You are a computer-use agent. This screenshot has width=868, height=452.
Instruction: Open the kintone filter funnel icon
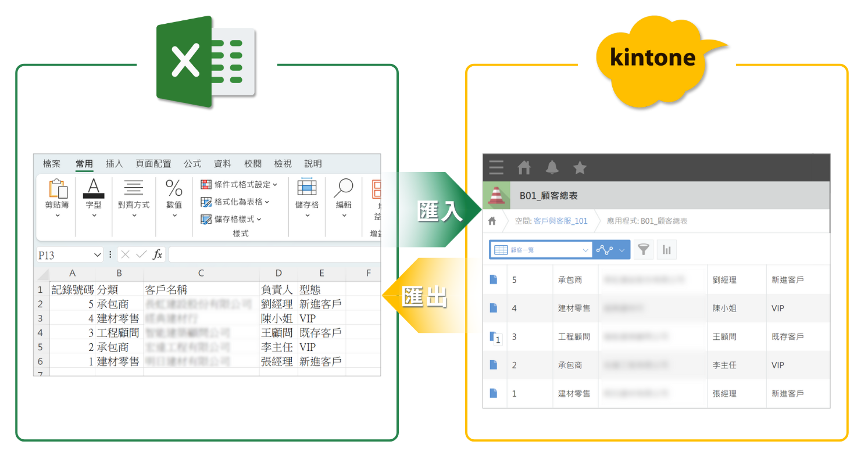click(x=643, y=250)
